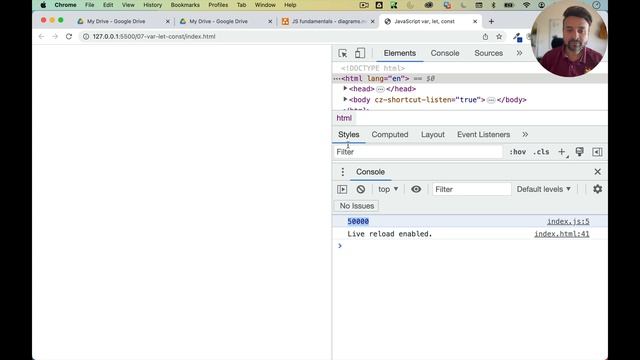Reload the page button
Screen dimensions: 640x360
click(69, 36)
